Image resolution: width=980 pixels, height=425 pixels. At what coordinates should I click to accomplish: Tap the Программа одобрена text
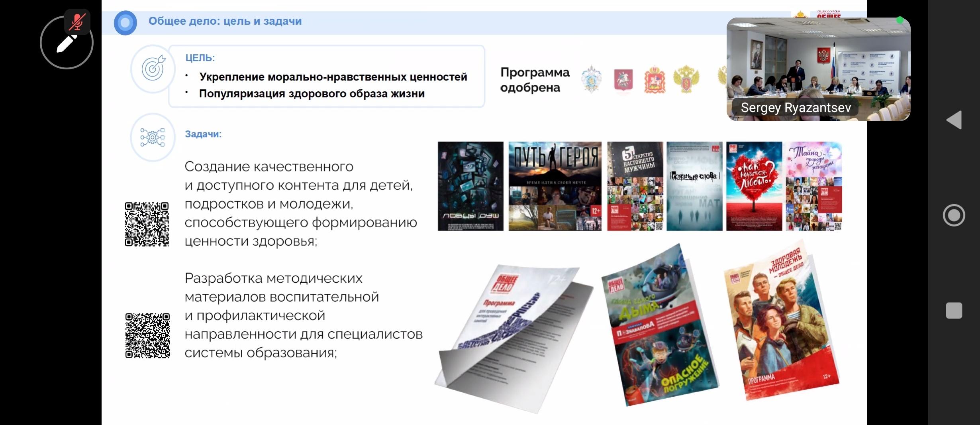(535, 80)
